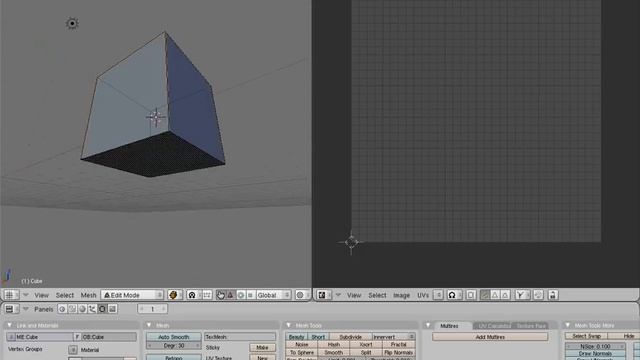Open the Innervert subdivide dropdown

(x=394, y=337)
